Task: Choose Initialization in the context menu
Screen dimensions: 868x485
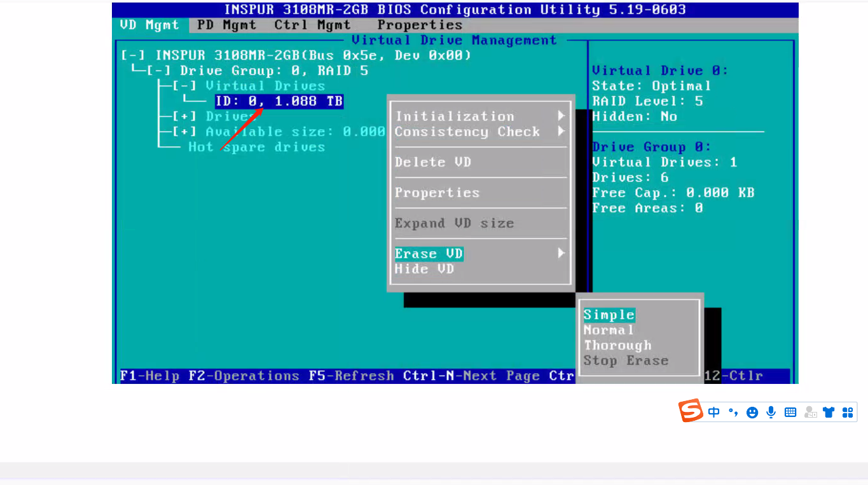Action: (455, 116)
